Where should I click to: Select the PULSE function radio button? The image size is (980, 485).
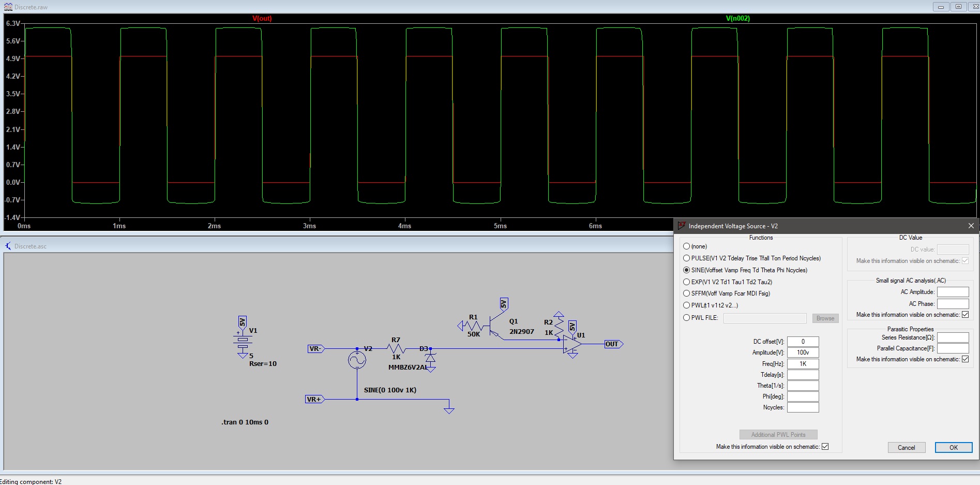pyautogui.click(x=687, y=258)
